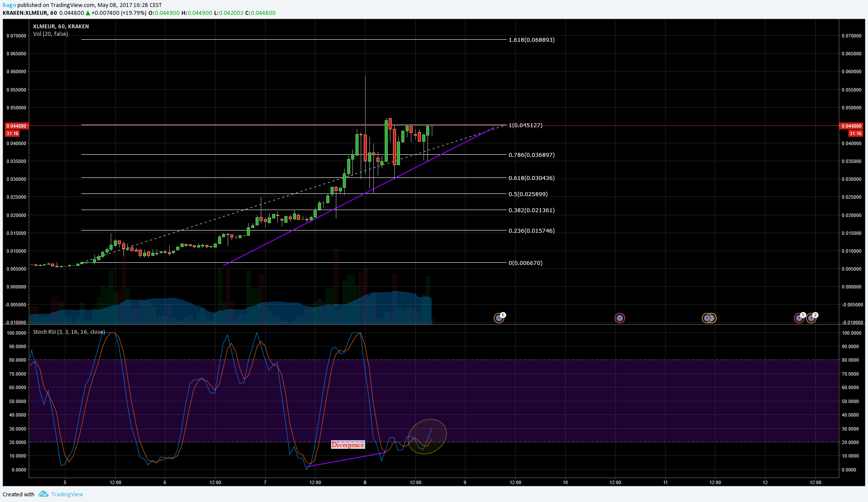Select the Vol (20, false) indicator label
Image resolution: width=868 pixels, height=502 pixels.
tap(51, 34)
